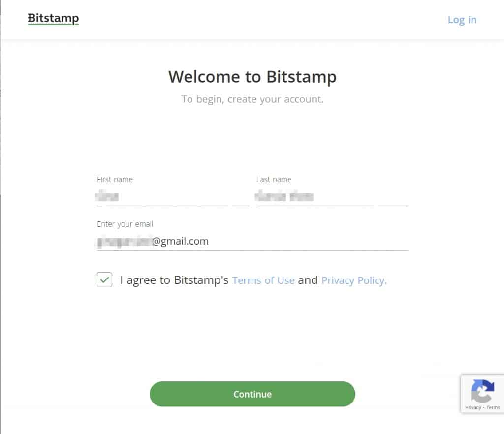Viewport: 504px width, 434px height.
Task: Select the green checkmark in the agreement box
Action: 104,279
